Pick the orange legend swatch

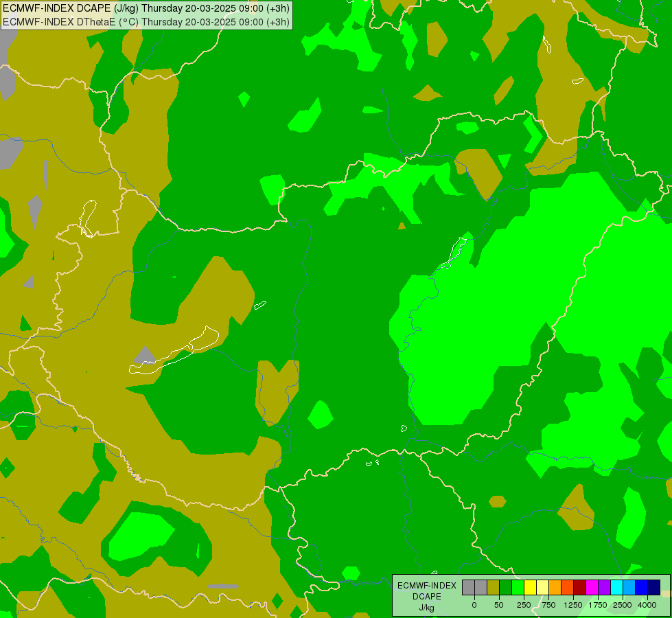(x=555, y=587)
